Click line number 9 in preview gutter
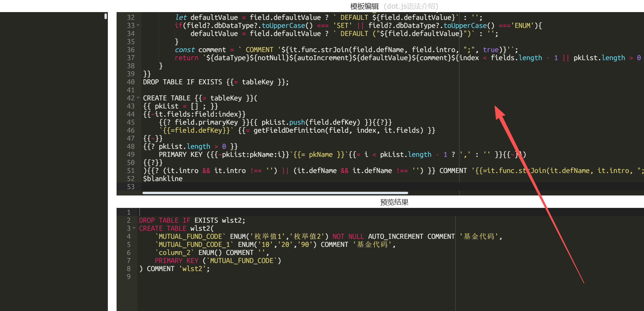The image size is (644, 311). [128, 277]
